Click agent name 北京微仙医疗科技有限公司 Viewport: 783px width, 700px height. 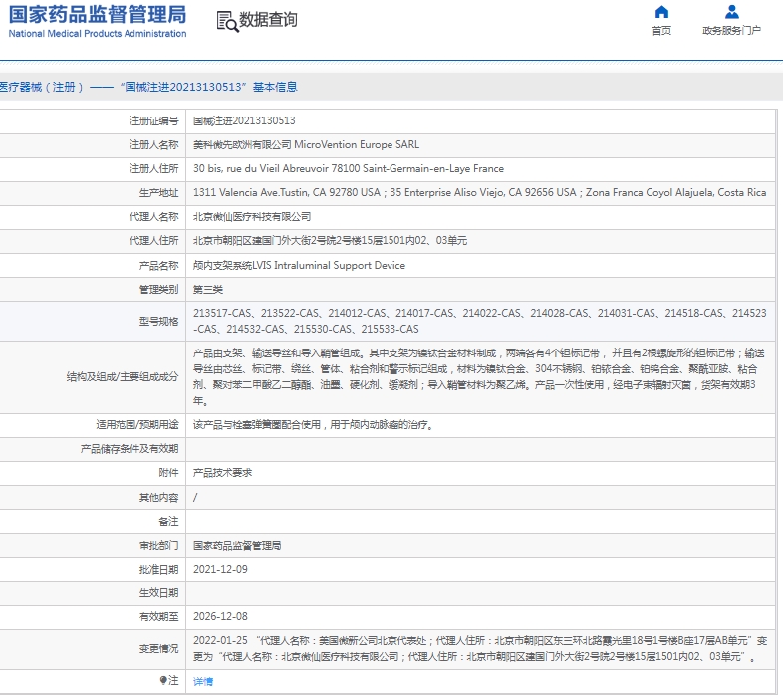[x=252, y=217]
